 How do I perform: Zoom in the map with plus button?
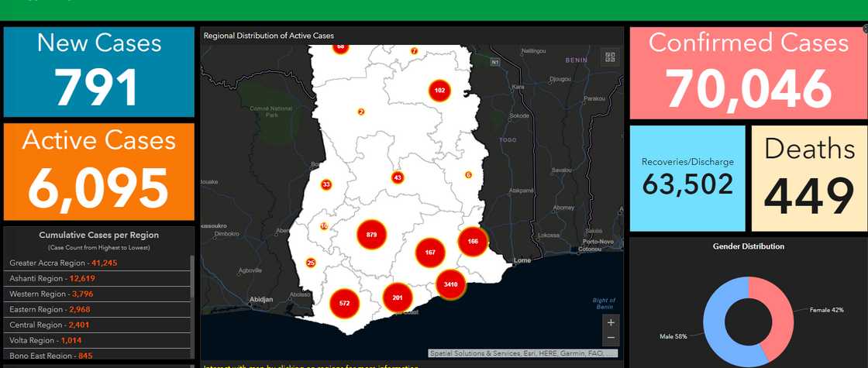(x=611, y=322)
